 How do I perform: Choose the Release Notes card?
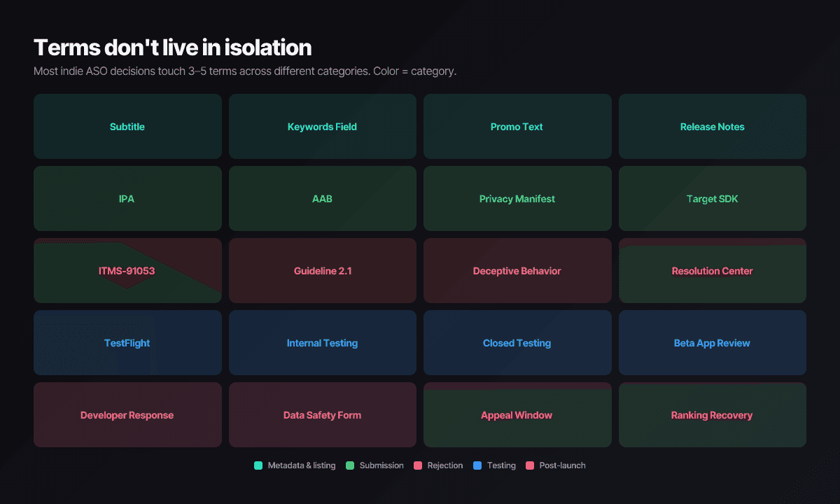coord(713,127)
